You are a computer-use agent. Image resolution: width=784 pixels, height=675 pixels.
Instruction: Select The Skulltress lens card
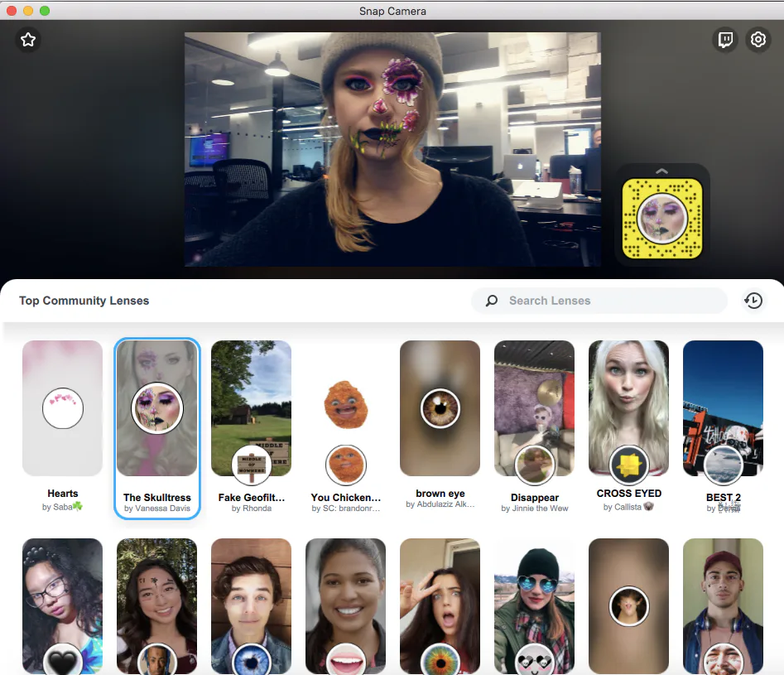[157, 428]
